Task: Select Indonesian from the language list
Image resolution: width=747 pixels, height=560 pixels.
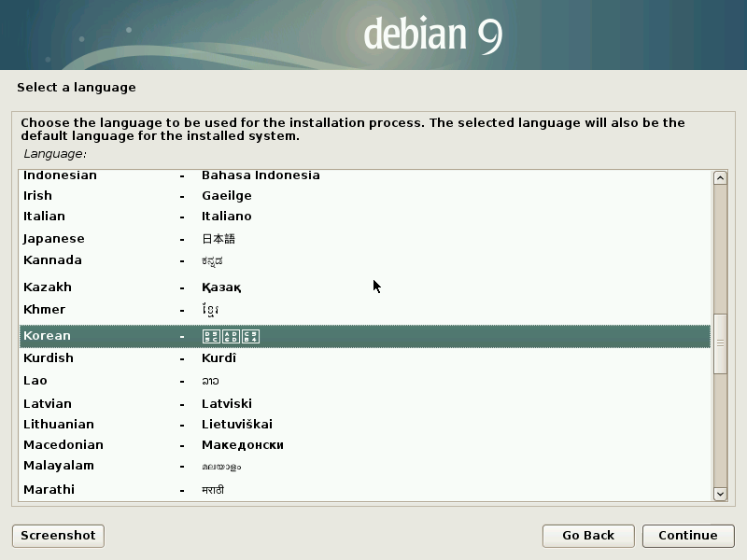Action: click(60, 175)
